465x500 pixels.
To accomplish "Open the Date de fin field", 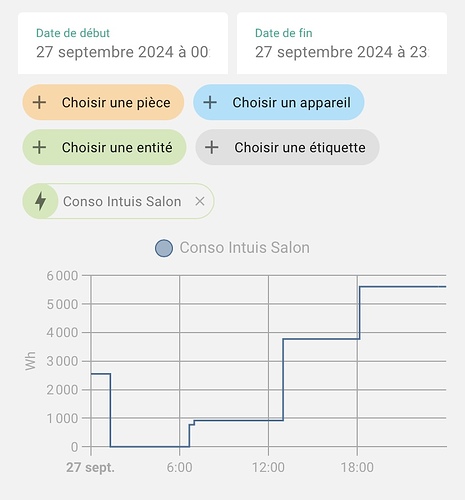I will [342, 43].
